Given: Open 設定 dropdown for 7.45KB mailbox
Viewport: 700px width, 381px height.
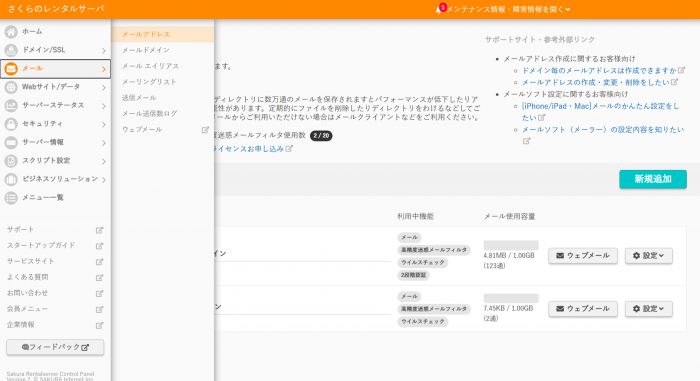Looking at the screenshot, I should (x=648, y=309).
